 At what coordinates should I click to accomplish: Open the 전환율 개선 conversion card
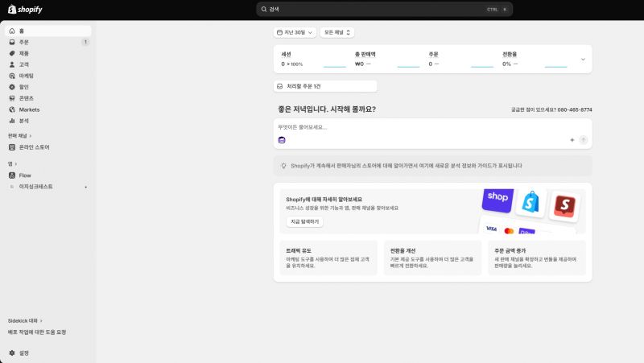tap(432, 258)
